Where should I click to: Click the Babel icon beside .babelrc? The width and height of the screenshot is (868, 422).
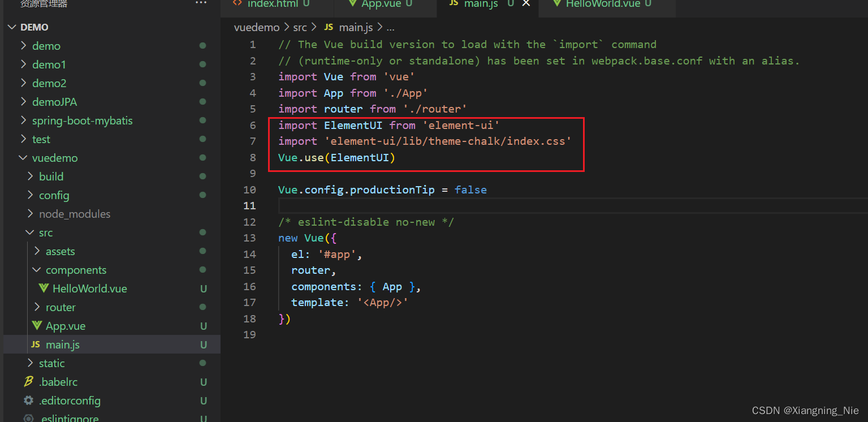pos(28,382)
